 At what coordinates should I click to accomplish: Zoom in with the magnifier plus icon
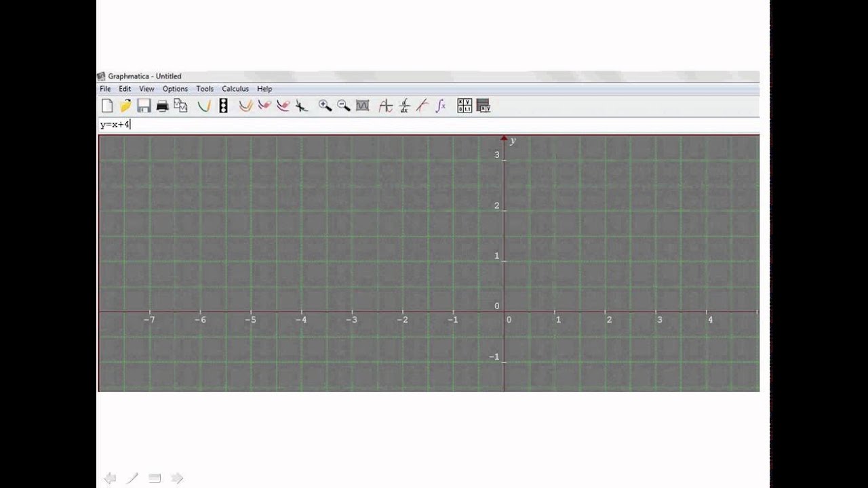[325, 106]
